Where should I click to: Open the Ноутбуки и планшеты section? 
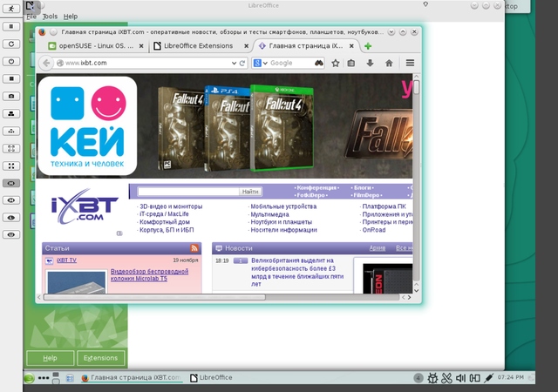coord(281,222)
